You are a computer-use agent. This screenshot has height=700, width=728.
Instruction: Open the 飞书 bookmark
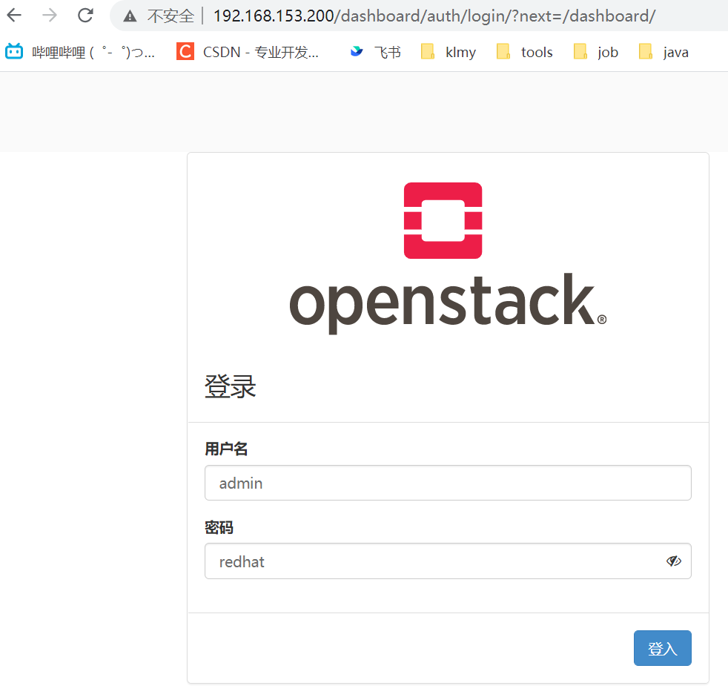point(376,52)
